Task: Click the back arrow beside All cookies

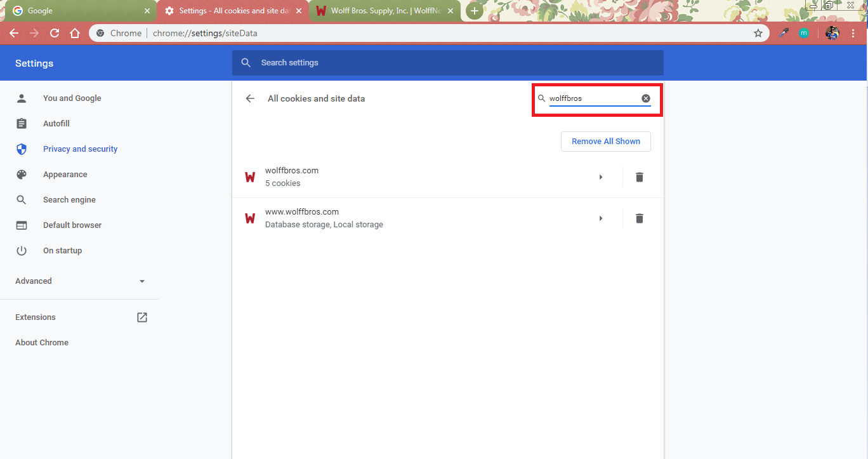Action: pos(250,98)
